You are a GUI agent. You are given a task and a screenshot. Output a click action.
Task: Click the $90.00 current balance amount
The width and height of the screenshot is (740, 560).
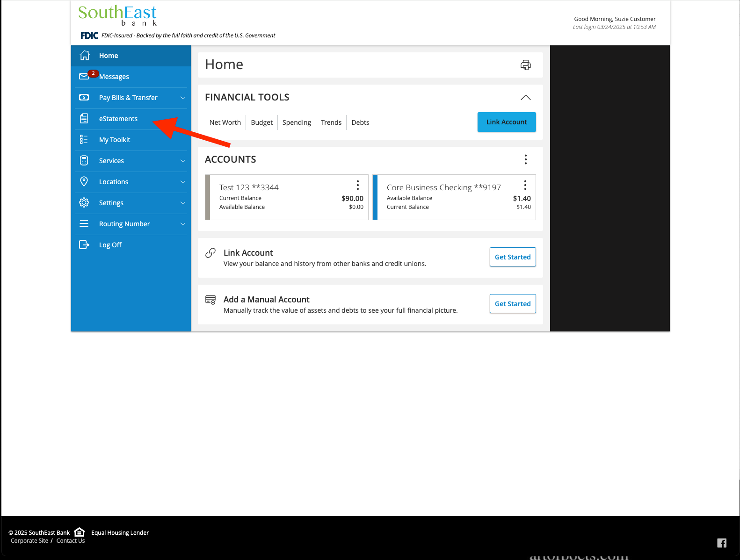[x=352, y=199]
